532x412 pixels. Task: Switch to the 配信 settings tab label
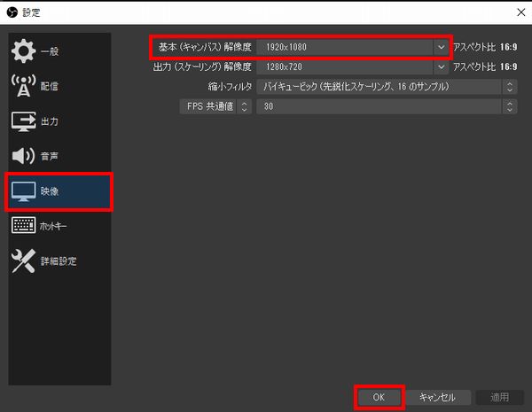pyautogui.click(x=50, y=86)
